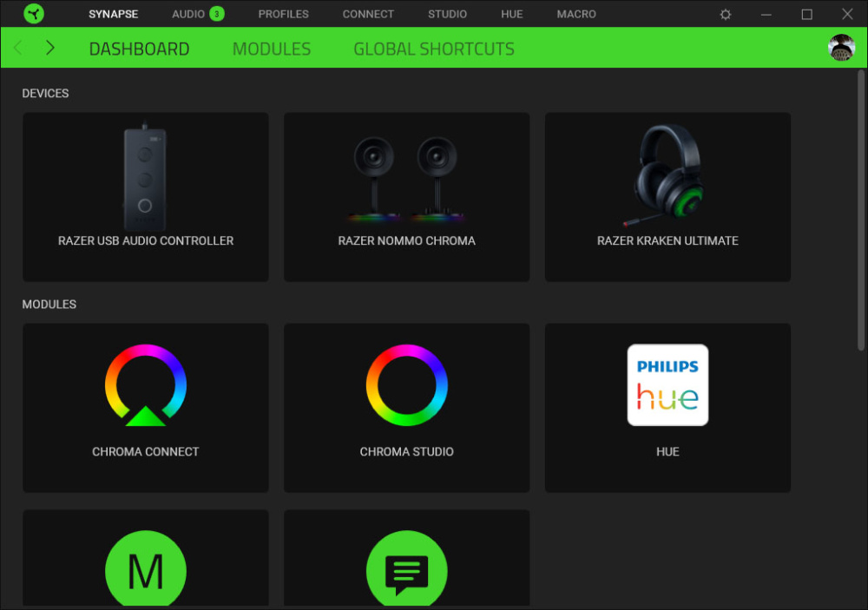Viewport: 868px width, 610px height.
Task: Click the vertical scrollbar
Action: point(861,210)
